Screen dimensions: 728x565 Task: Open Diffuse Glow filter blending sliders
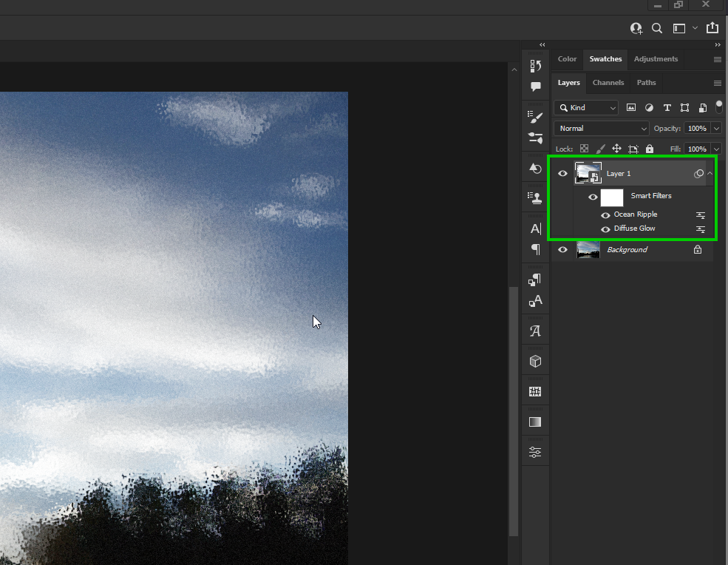(700, 229)
